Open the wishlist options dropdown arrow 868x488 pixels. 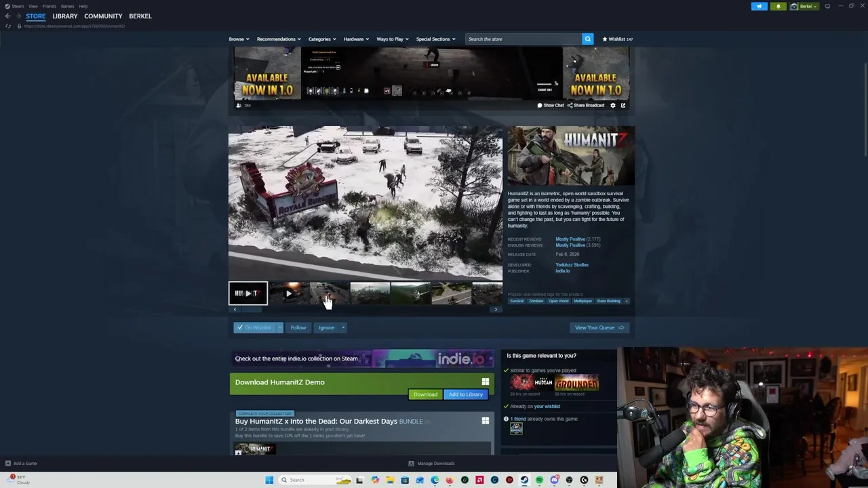pos(279,328)
